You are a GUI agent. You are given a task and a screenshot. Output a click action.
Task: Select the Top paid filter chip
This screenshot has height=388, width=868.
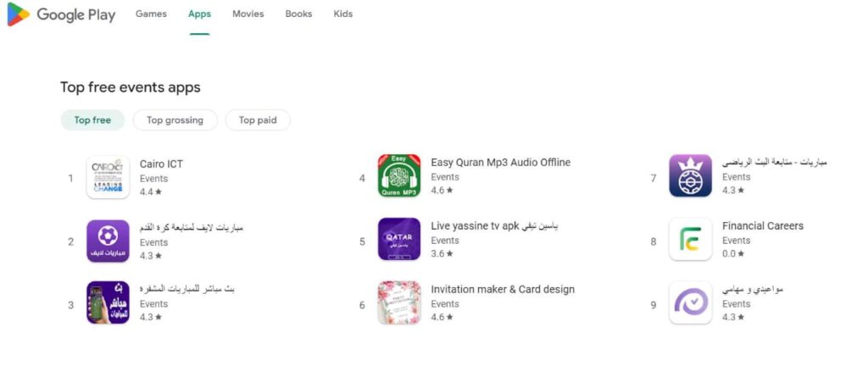click(258, 120)
